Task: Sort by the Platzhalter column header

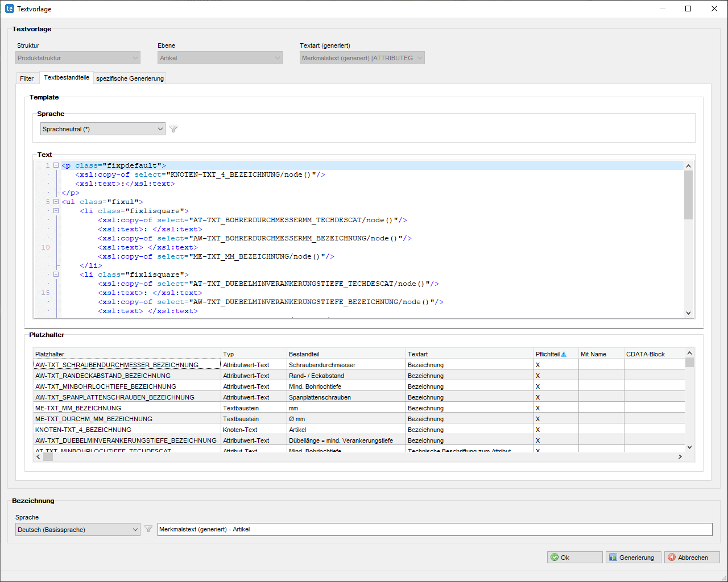Action: coord(127,354)
